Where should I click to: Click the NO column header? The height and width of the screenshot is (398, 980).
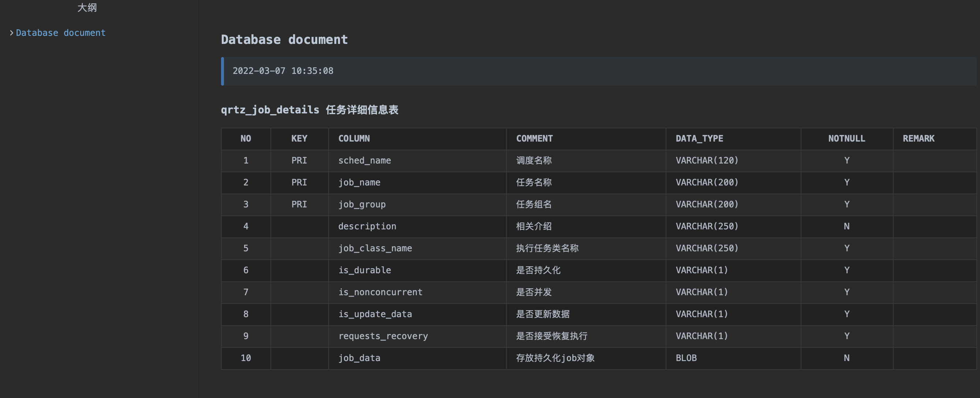coord(246,138)
